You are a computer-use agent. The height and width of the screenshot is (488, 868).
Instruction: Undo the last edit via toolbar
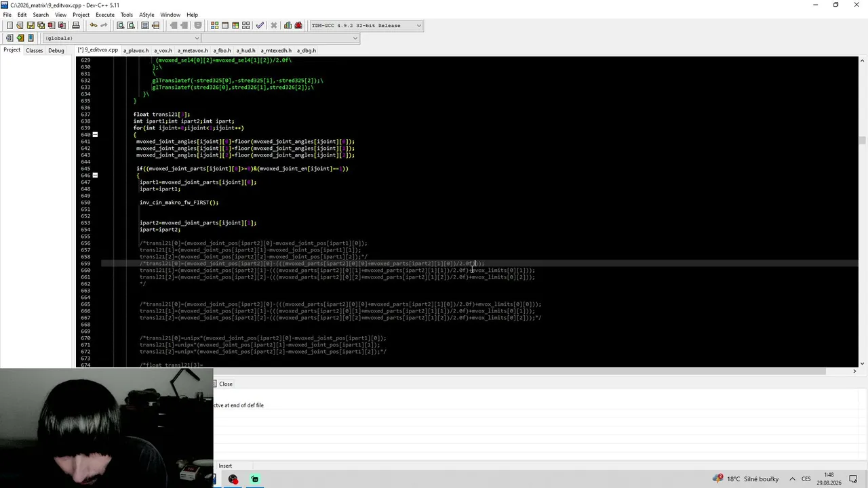coord(94,25)
